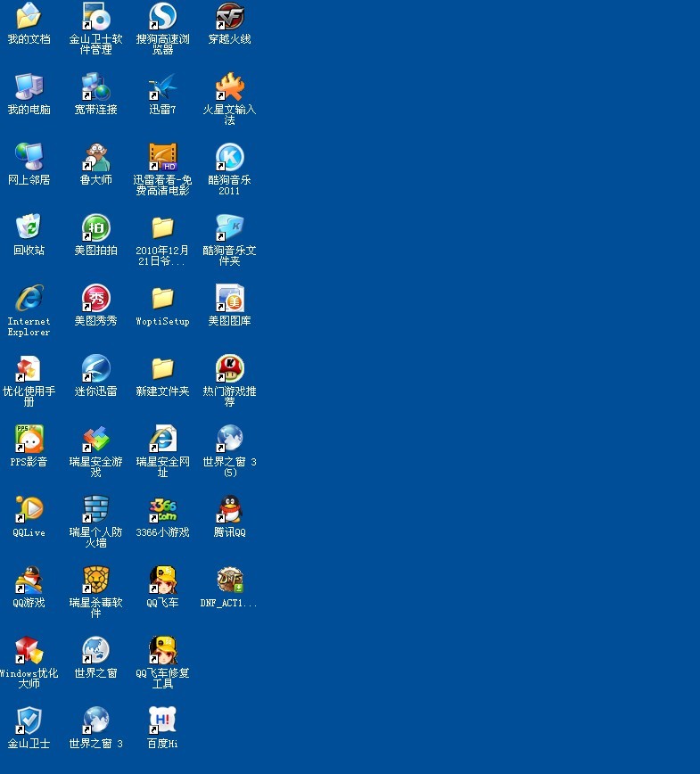Click the 鲁大师 icon
This screenshot has height=774, width=700.
pos(95,157)
